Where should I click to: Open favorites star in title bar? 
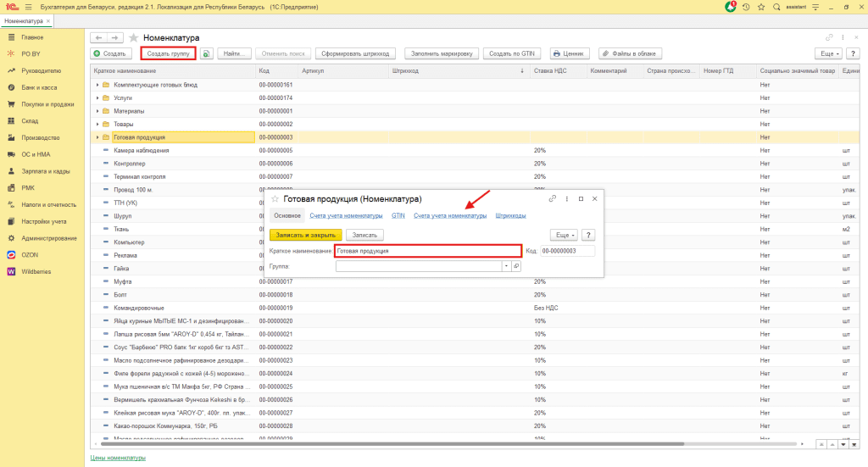(761, 7)
